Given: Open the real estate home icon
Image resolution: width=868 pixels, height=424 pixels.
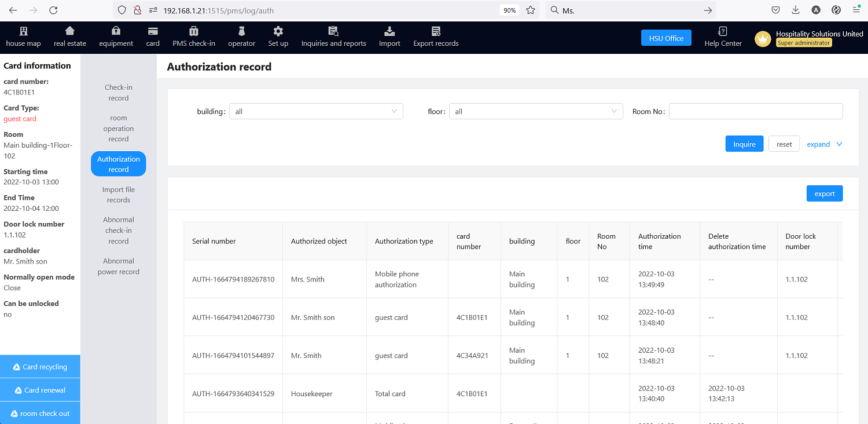Looking at the screenshot, I should pyautogui.click(x=69, y=31).
